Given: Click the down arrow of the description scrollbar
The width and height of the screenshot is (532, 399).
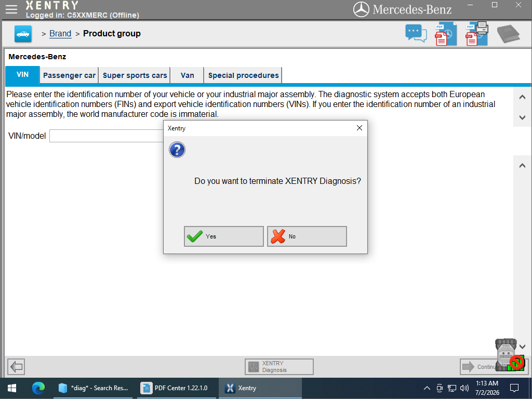Looking at the screenshot, I should [522, 117].
